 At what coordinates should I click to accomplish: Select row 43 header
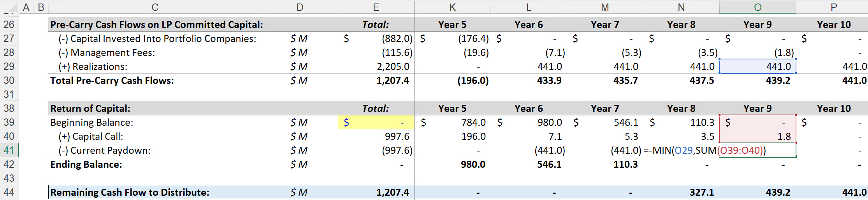click(9, 178)
